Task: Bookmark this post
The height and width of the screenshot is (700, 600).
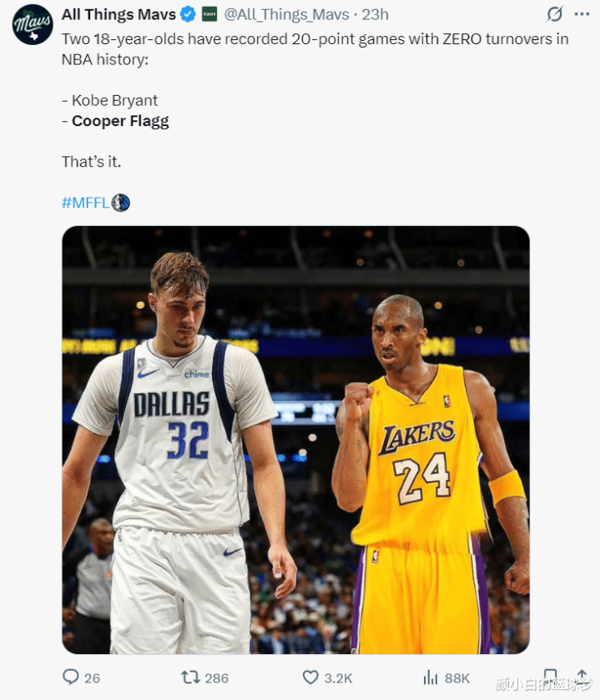Action: (x=551, y=677)
